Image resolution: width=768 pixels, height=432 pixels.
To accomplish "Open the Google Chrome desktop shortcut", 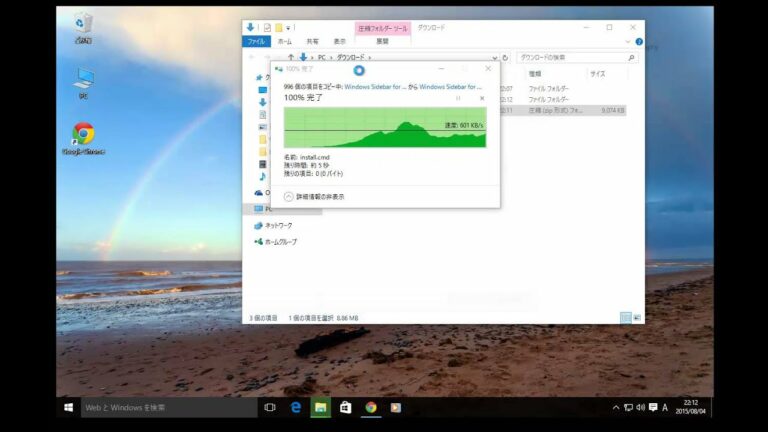I will 83,137.
